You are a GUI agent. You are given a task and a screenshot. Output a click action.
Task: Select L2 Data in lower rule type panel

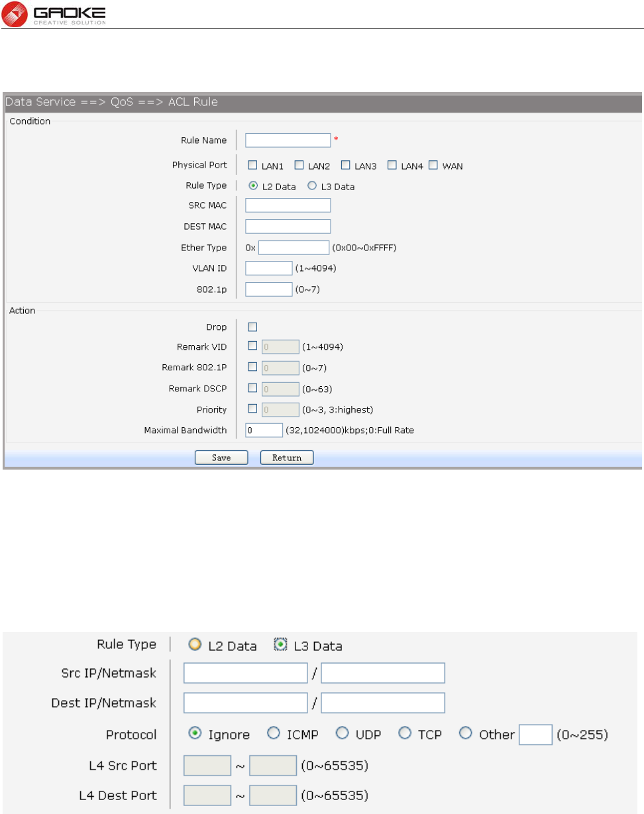[195, 646]
